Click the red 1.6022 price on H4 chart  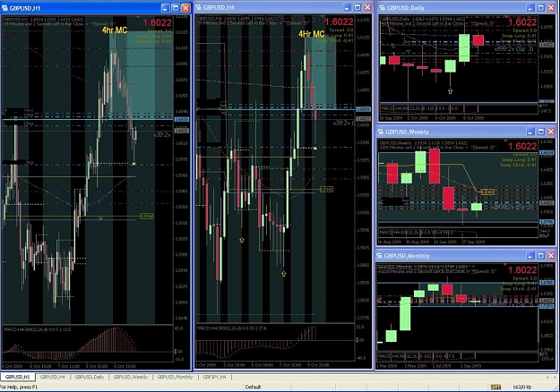point(339,22)
